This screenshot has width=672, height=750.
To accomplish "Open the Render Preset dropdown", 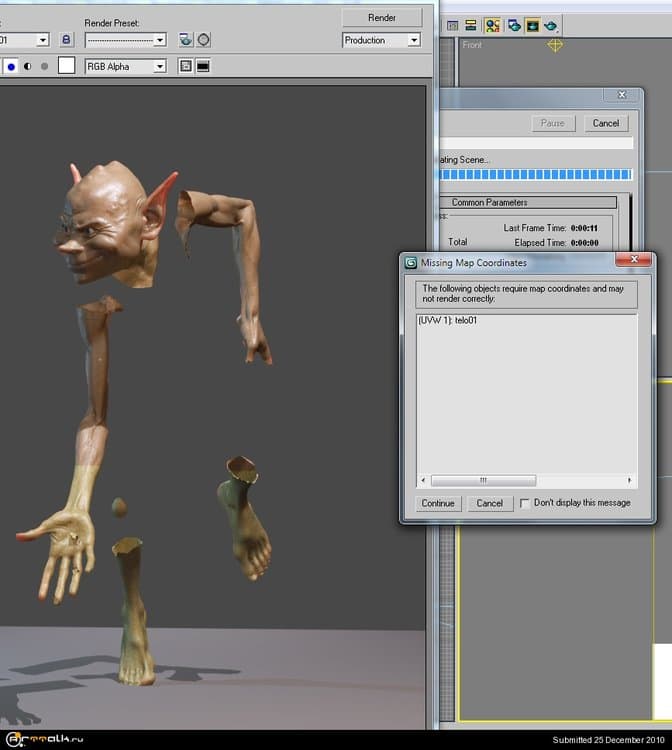I will (125, 40).
